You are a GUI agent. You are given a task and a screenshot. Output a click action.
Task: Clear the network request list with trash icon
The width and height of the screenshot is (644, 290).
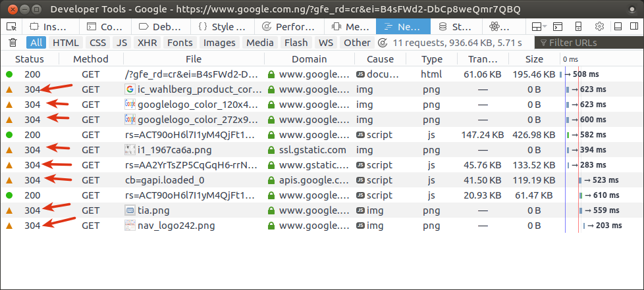pos(13,43)
